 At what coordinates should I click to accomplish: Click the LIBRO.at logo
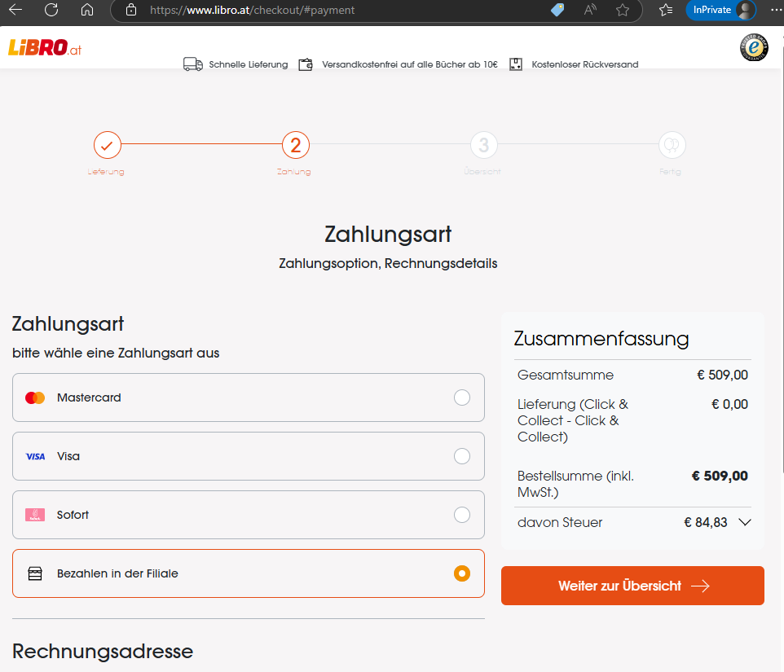pos(45,48)
